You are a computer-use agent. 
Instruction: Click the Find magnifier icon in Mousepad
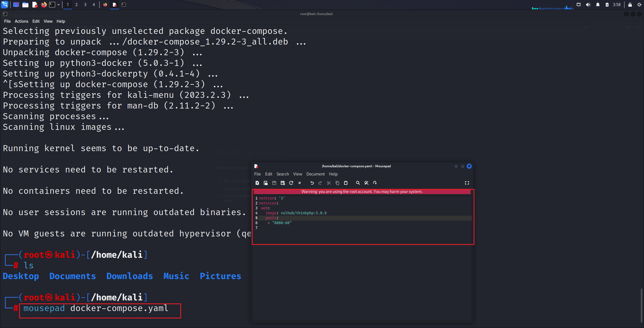pyautogui.click(x=358, y=183)
